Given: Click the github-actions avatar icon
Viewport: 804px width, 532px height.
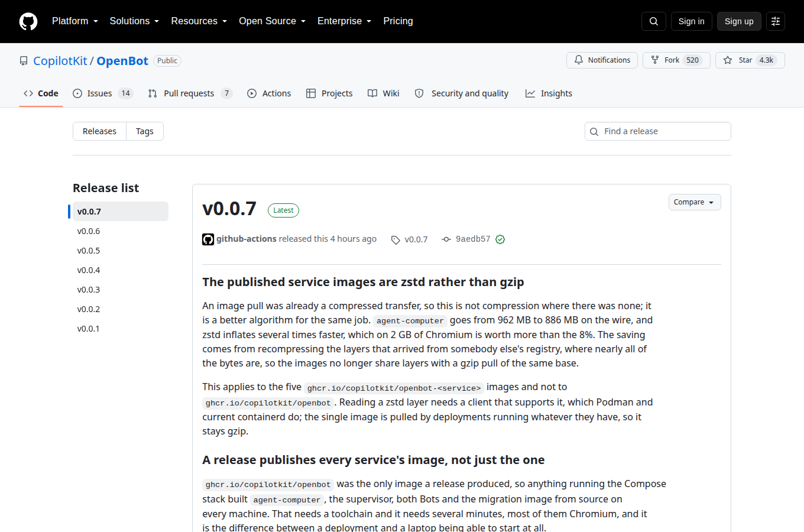Looking at the screenshot, I should tap(208, 239).
